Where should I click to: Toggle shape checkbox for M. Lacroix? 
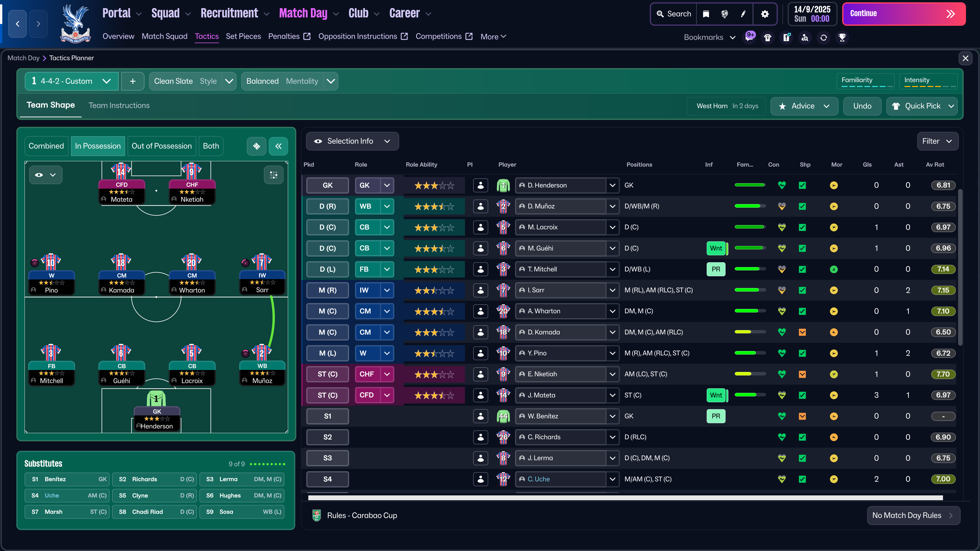click(802, 227)
